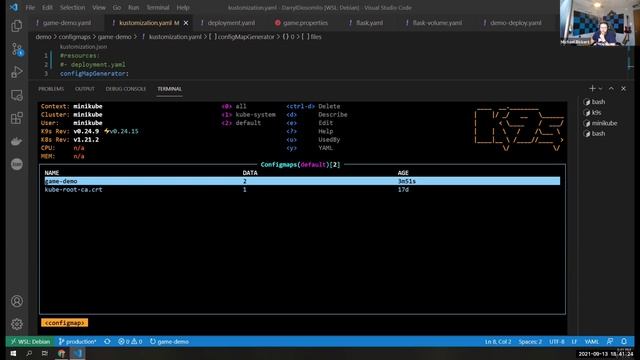The width and height of the screenshot is (640, 360).
Task: Open the Run and Debug view
Action: click(x=17, y=72)
